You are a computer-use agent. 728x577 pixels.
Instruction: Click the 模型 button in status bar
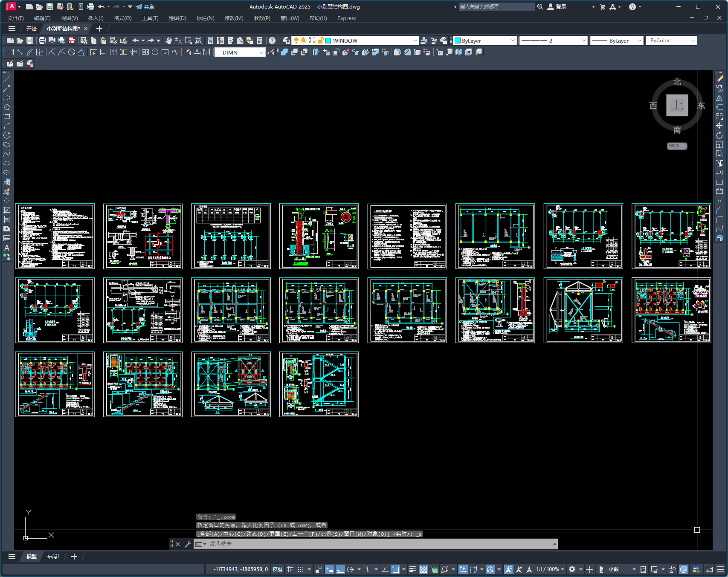click(278, 569)
